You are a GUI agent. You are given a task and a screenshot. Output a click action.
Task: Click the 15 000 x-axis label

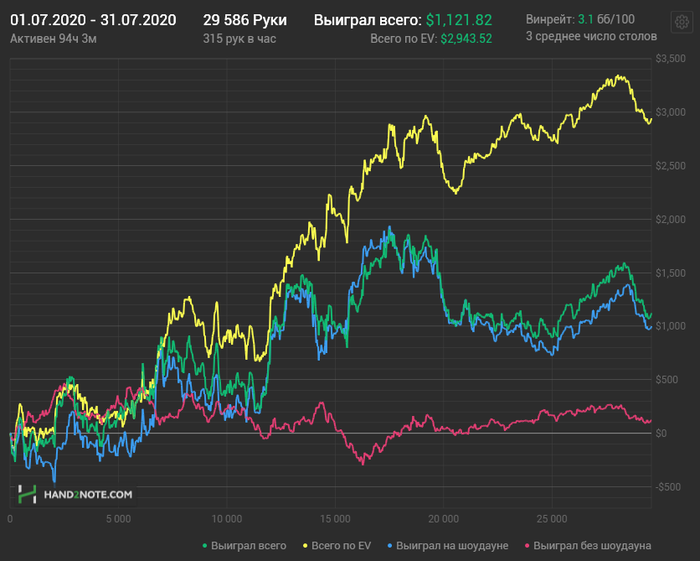(335, 519)
